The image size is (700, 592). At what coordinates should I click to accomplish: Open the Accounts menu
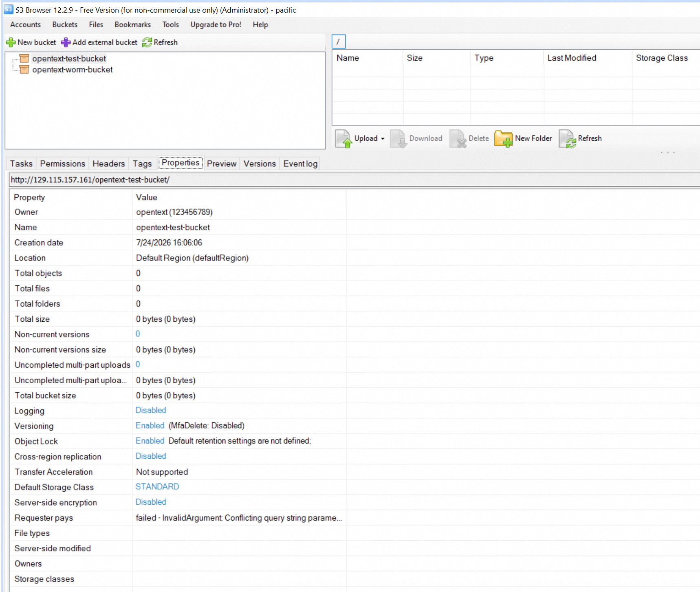(x=25, y=24)
